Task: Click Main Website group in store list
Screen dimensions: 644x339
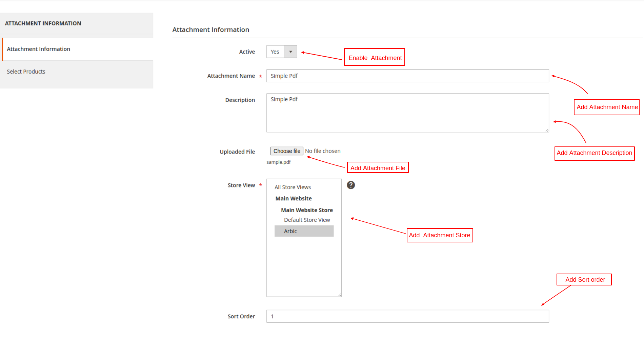Action: click(x=294, y=199)
